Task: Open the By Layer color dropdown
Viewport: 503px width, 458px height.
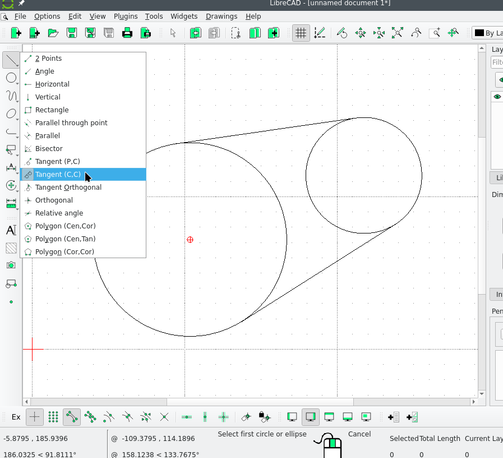Action: coord(488,33)
